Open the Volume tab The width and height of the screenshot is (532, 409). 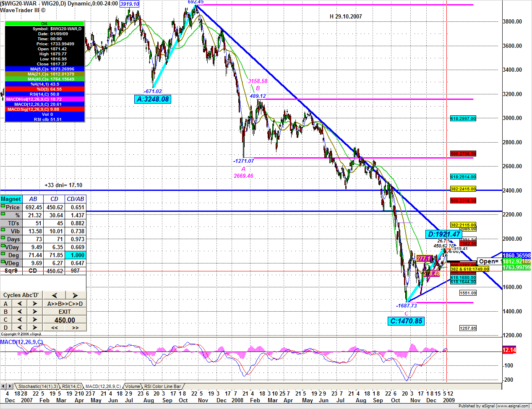point(133,386)
